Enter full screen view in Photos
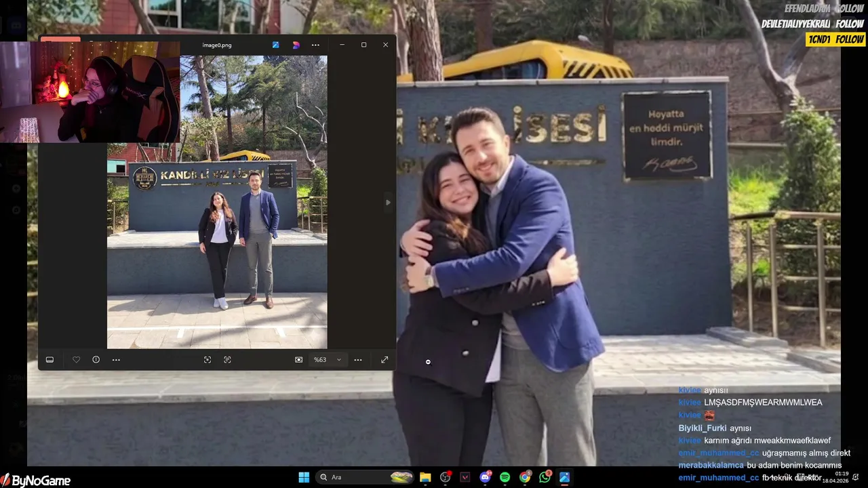Viewport: 868px width, 488px height. (x=384, y=360)
